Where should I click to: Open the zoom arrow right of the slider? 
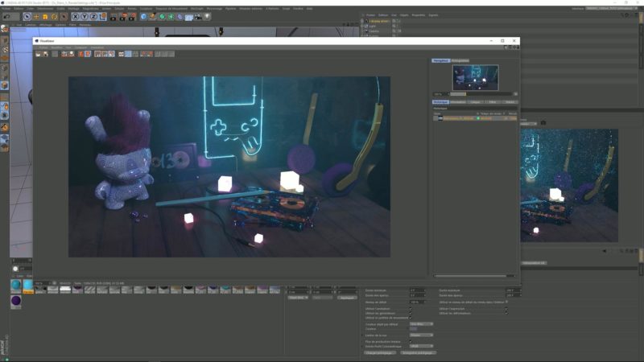coord(515,94)
